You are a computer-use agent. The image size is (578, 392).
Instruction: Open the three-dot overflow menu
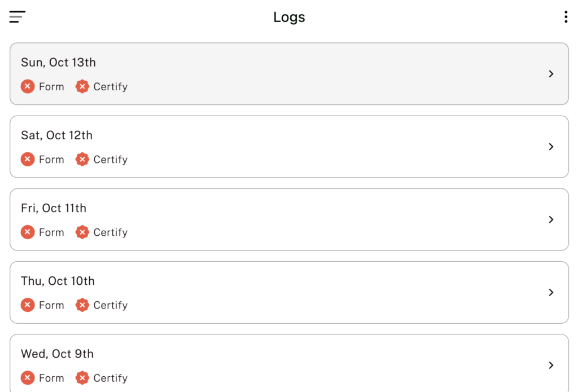point(566,17)
